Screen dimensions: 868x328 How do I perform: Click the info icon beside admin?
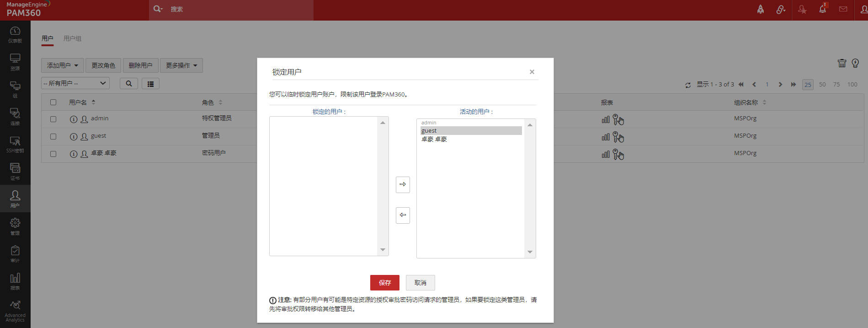point(73,119)
